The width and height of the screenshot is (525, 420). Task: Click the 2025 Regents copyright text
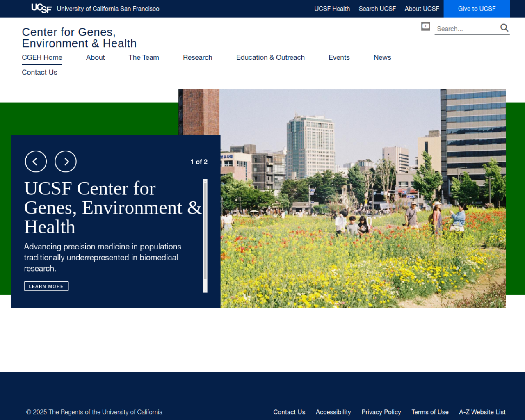click(x=94, y=412)
